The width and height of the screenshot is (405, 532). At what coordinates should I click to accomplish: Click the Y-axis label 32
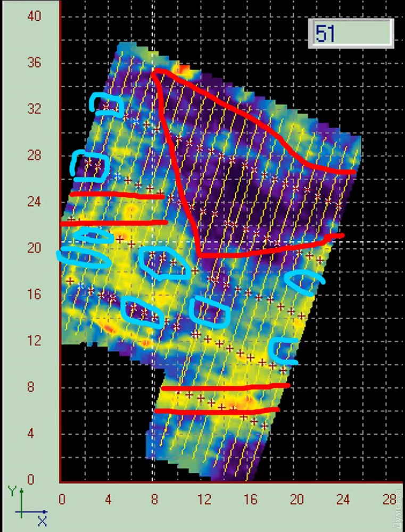tap(34, 109)
